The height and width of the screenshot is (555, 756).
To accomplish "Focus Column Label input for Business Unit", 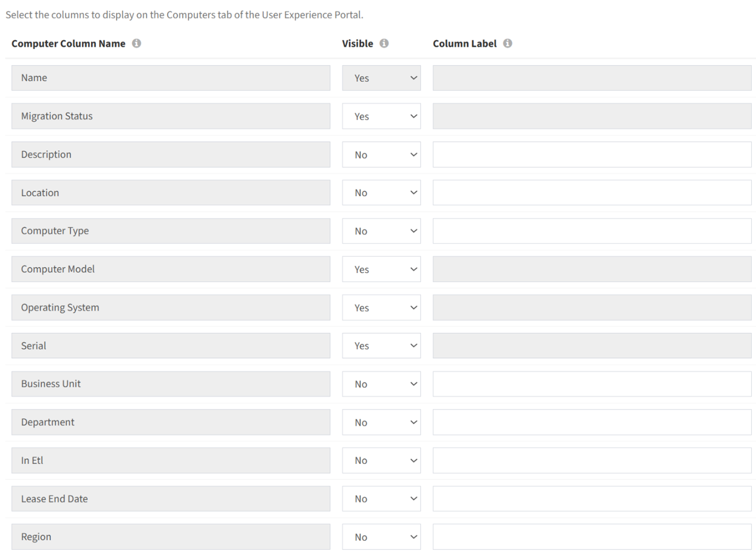I will (x=592, y=384).
